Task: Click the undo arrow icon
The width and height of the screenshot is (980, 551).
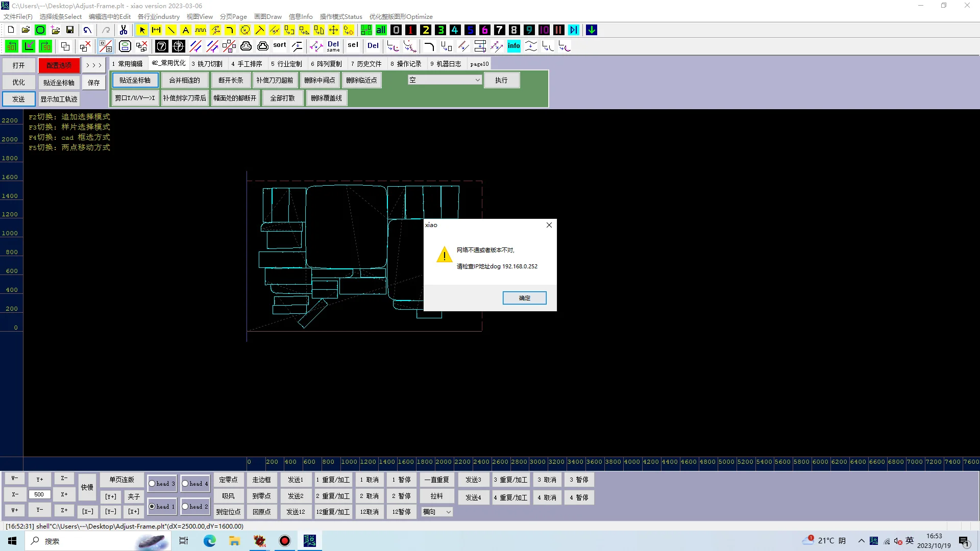Action: click(88, 30)
